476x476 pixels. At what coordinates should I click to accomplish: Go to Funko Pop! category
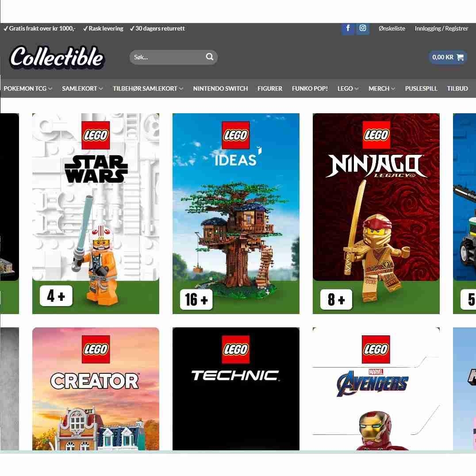click(x=310, y=88)
